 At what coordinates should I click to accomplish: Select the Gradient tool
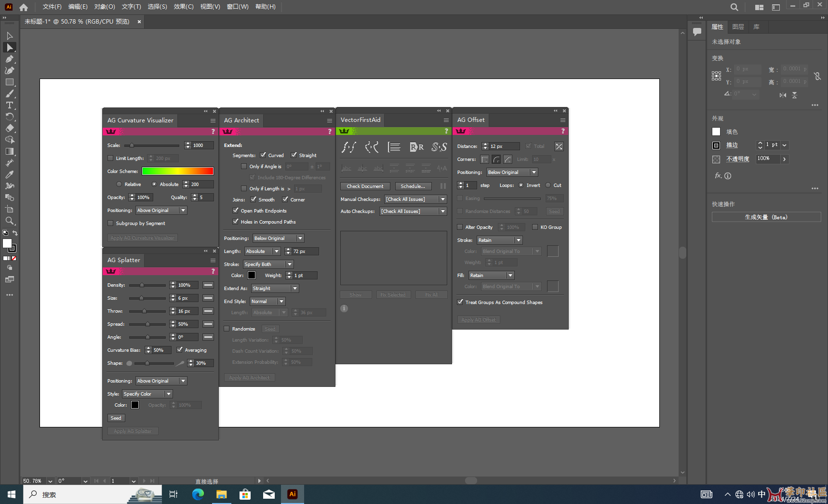(x=10, y=151)
